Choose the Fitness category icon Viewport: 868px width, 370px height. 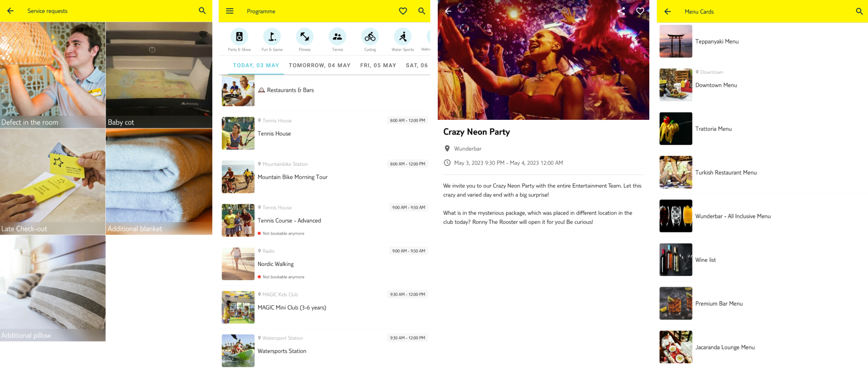coord(304,37)
